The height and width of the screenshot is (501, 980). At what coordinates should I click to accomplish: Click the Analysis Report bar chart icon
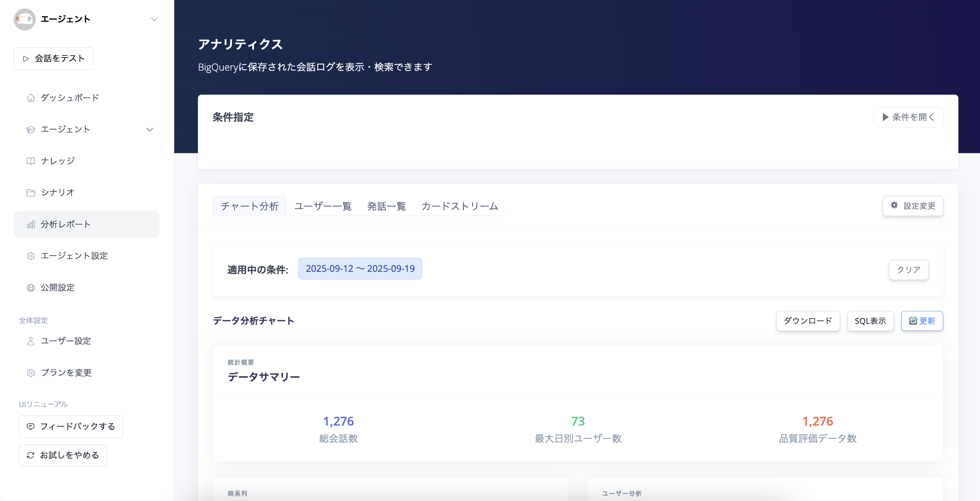[31, 224]
